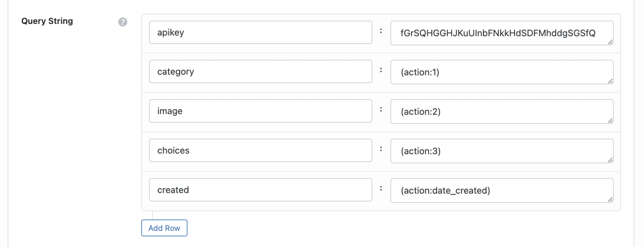Click the (action:3) value textarea
The image size is (644, 247).
(x=502, y=151)
